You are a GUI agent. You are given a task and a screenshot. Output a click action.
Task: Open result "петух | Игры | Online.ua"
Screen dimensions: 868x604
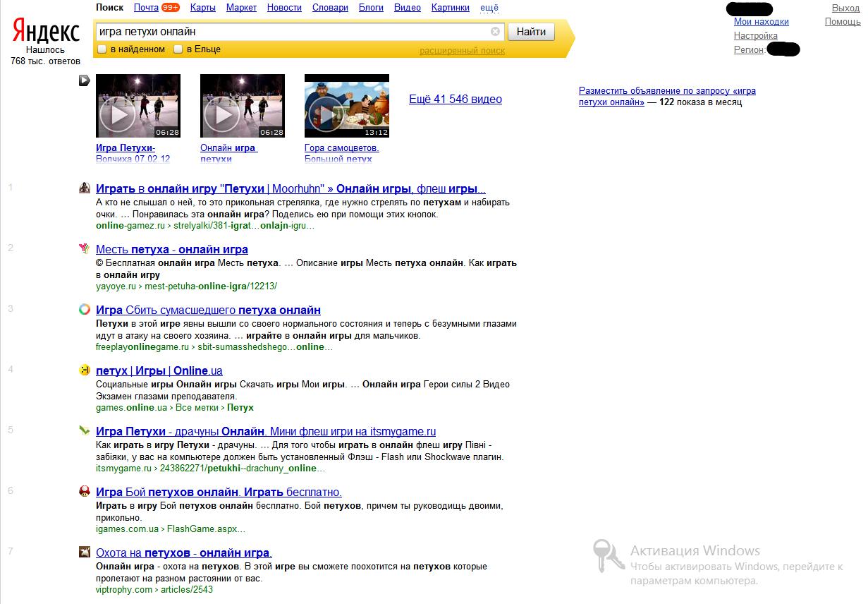tap(159, 371)
